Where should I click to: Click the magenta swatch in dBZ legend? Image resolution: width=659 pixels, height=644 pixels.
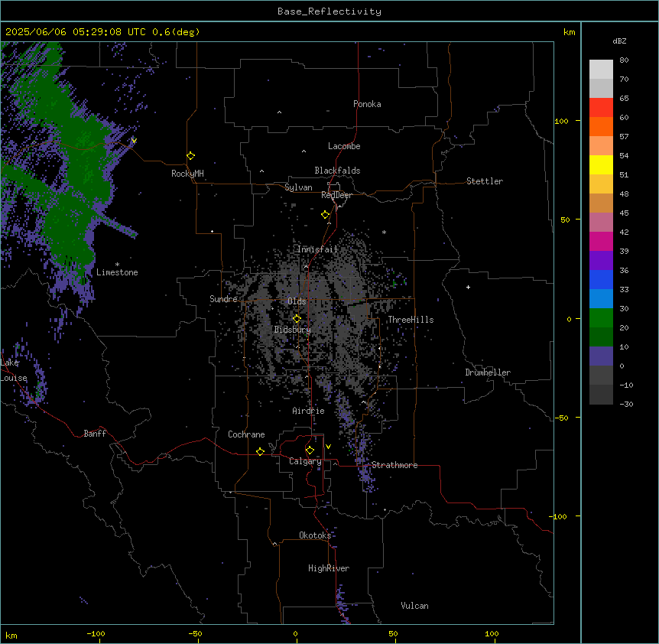tap(601, 241)
